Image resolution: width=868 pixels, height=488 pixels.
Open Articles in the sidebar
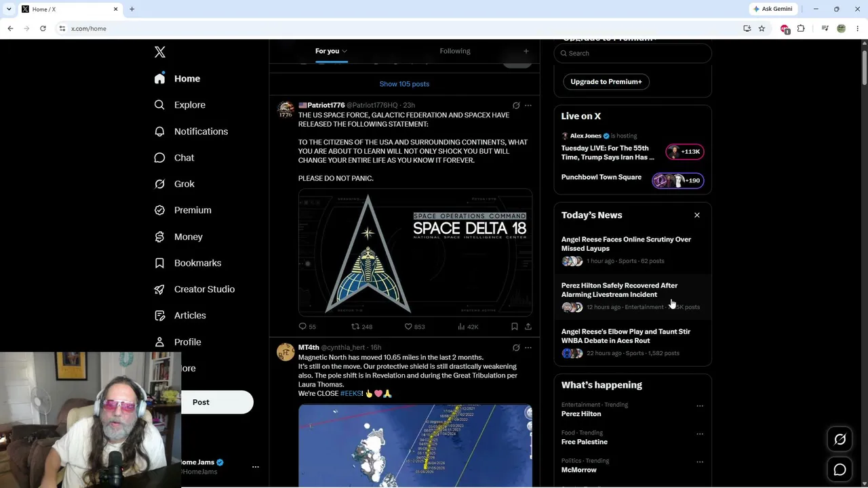coord(180,315)
